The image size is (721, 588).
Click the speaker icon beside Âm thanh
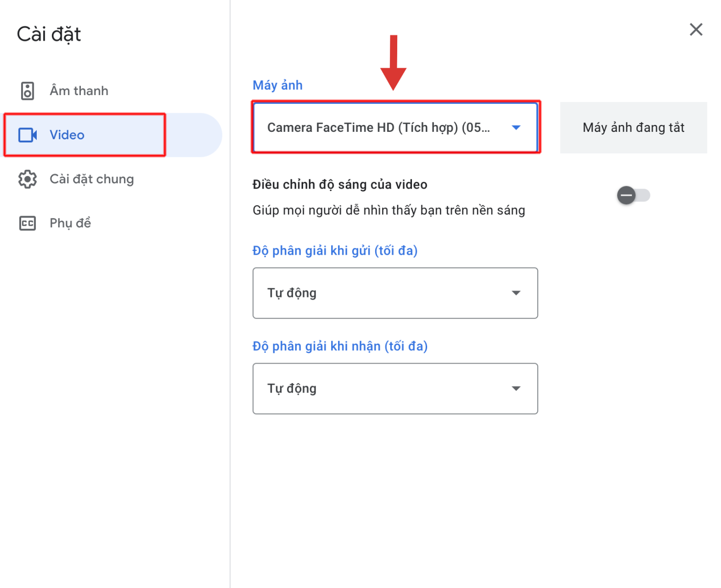[27, 91]
